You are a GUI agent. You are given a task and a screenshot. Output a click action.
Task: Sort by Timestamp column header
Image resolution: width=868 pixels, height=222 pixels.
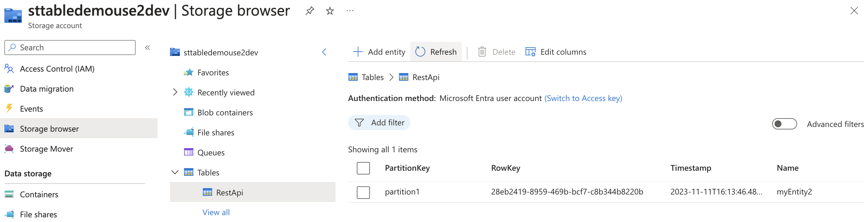pos(691,168)
